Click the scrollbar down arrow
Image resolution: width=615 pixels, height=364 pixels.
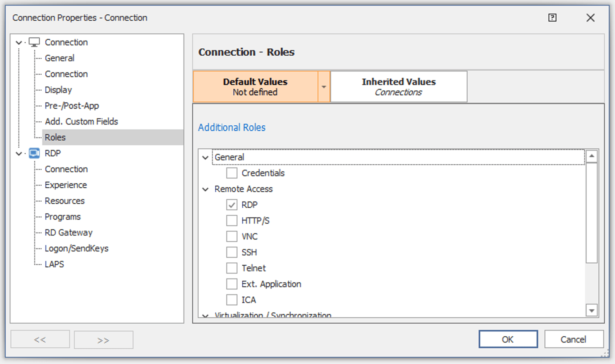[591, 311]
